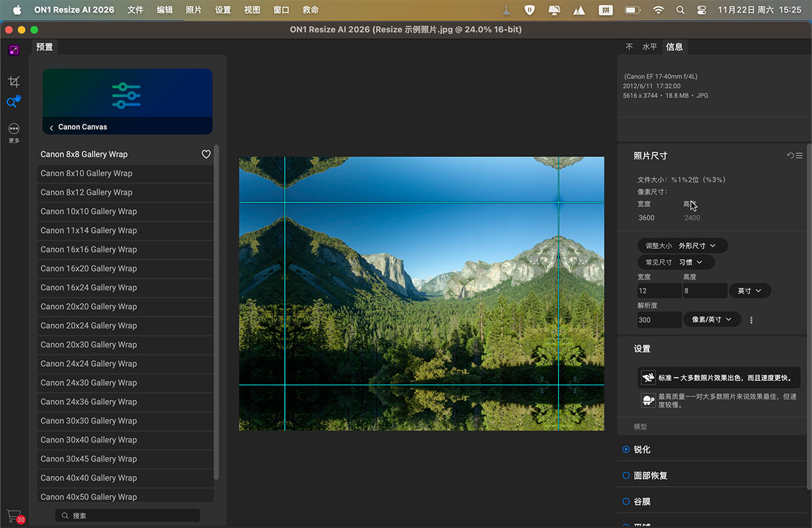This screenshot has width=812, height=528.
Task: Toggle the 锐化 sharpening circle
Action: [x=626, y=449]
